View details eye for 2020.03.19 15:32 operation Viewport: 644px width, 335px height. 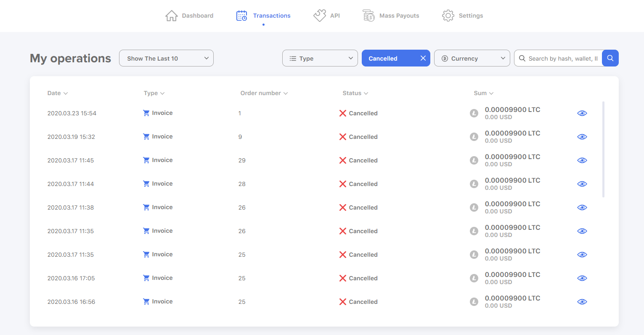point(582,137)
